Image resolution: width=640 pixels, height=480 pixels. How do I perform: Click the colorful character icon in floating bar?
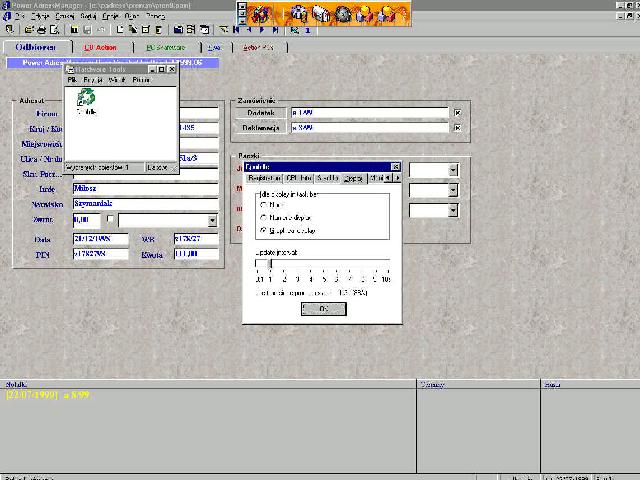[x=260, y=14]
